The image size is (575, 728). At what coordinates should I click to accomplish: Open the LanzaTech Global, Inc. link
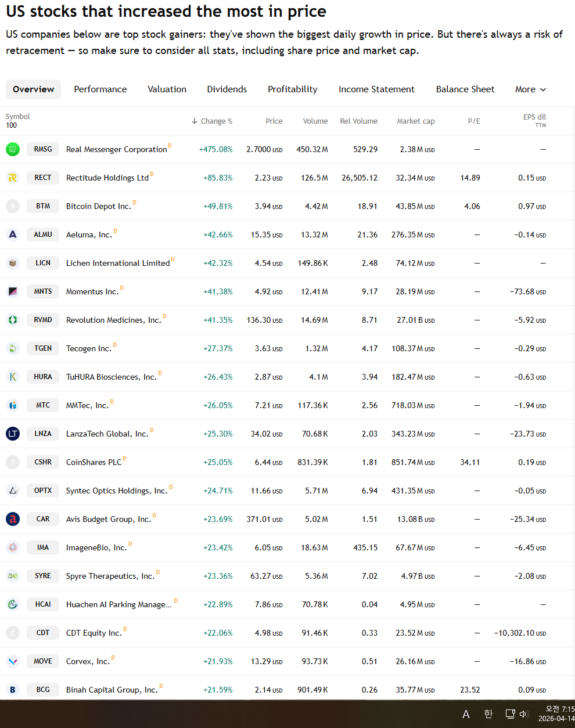(x=107, y=434)
